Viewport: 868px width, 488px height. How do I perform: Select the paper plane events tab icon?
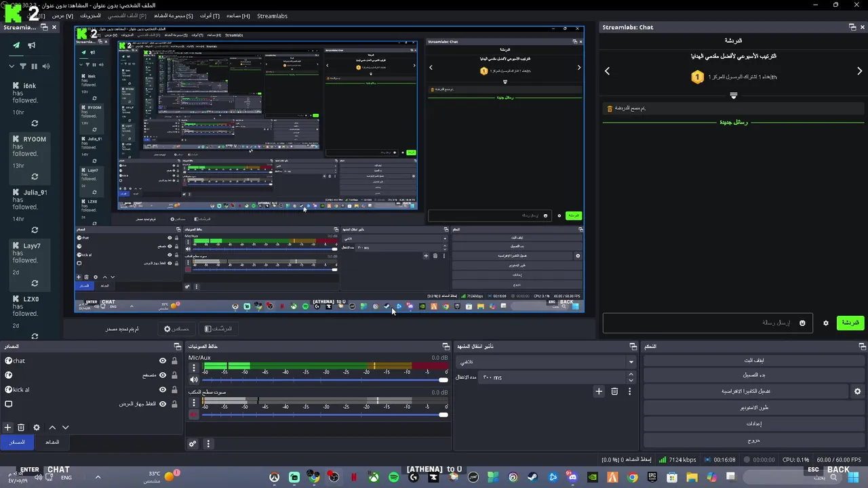(16, 45)
